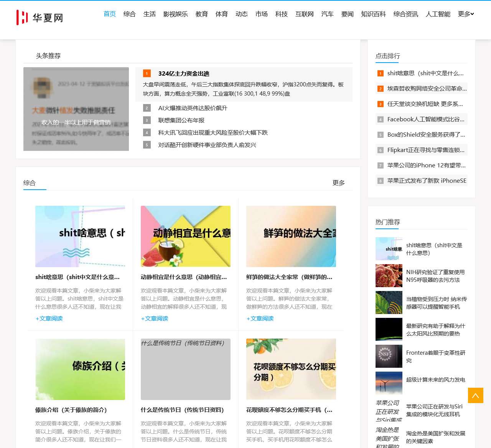Click the plant nano-sensor article thumbnail
Viewport: 491px width, 448px height.
click(389, 303)
